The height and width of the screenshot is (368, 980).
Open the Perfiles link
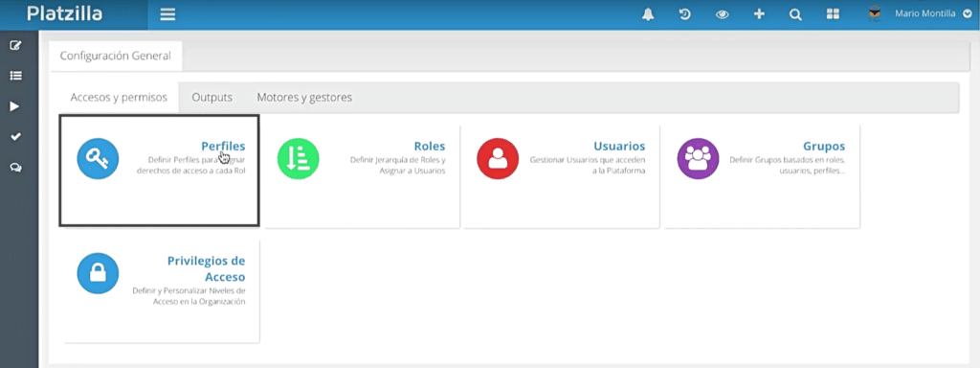point(223,146)
